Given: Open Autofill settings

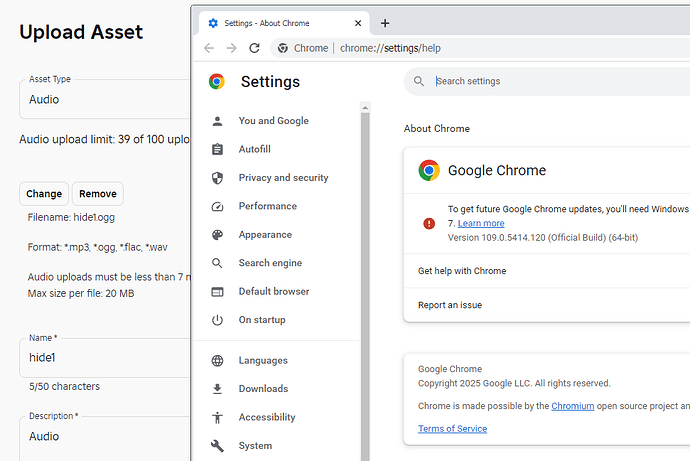Looking at the screenshot, I should (x=255, y=149).
